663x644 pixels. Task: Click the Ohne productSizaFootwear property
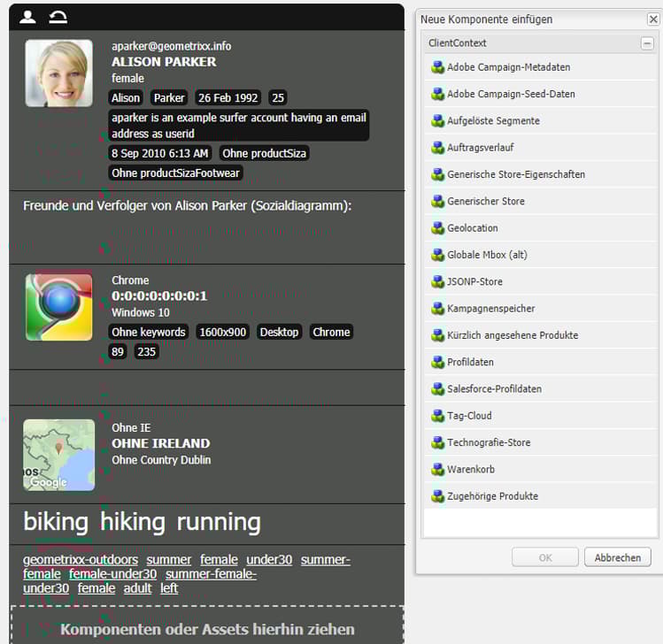point(175,172)
